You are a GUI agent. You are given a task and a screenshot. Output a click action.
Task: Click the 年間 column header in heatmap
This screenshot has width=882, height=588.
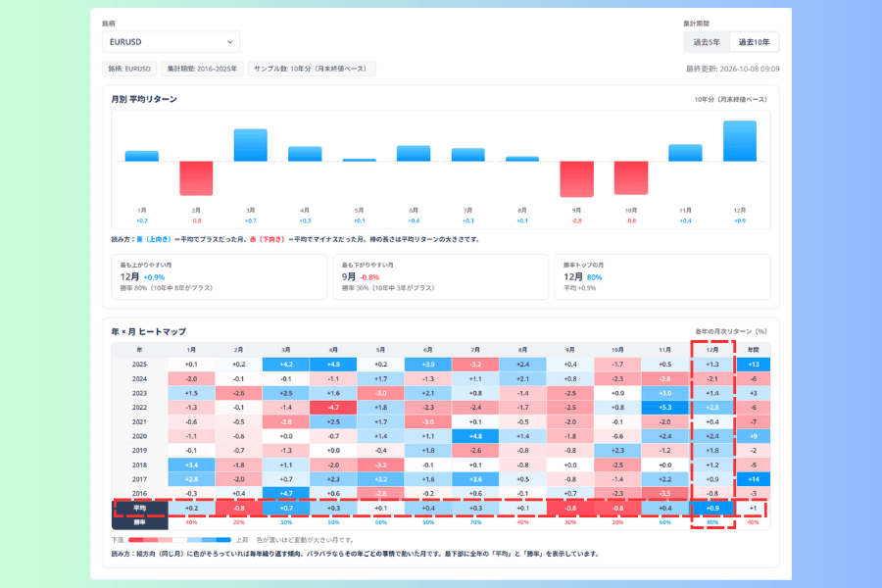click(753, 350)
